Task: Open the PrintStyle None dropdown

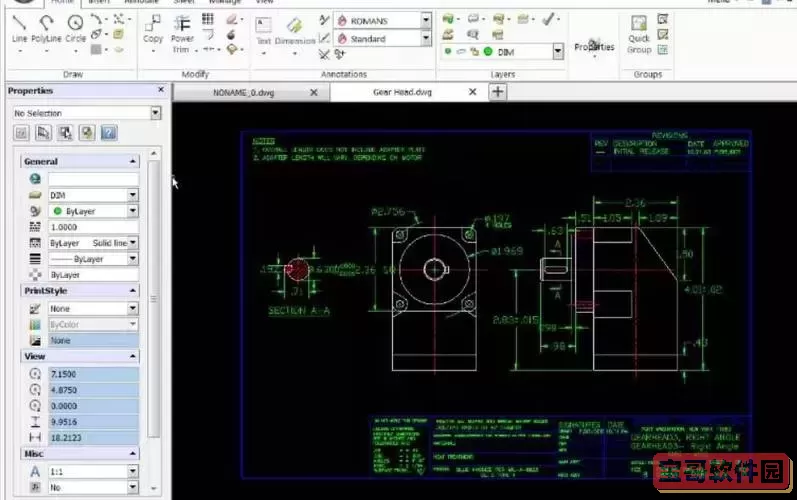Action: click(x=133, y=308)
